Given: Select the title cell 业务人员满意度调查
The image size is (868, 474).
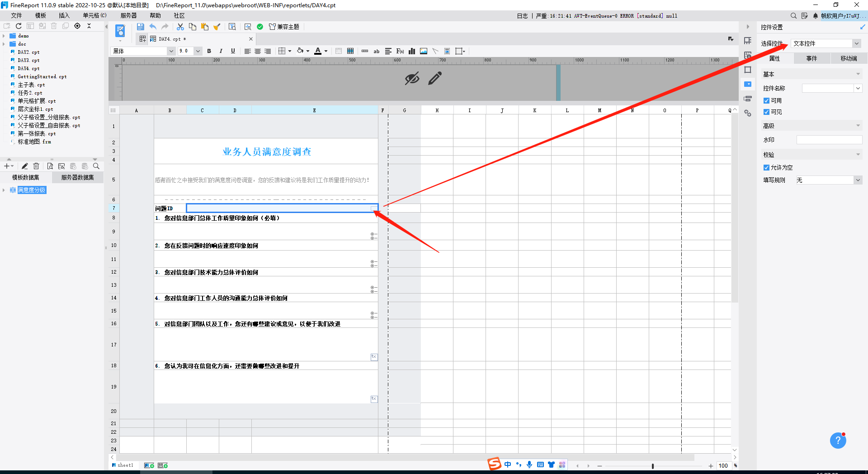Looking at the screenshot, I should point(266,151).
